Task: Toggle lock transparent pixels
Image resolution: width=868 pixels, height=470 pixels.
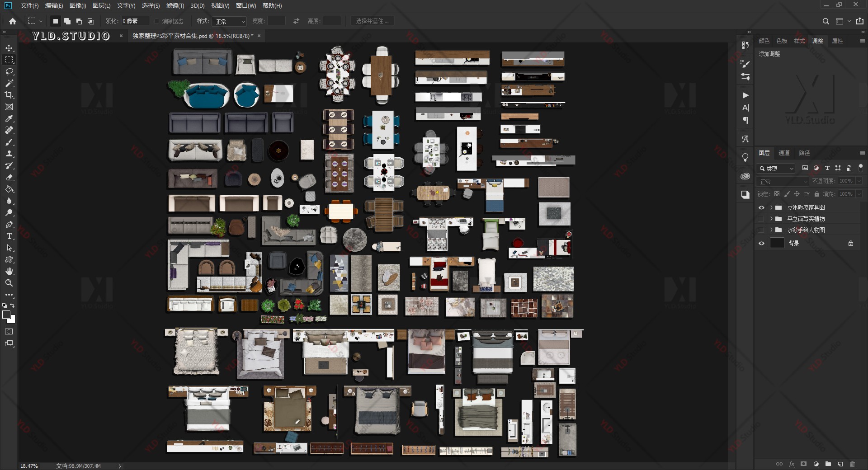Action: tap(777, 194)
